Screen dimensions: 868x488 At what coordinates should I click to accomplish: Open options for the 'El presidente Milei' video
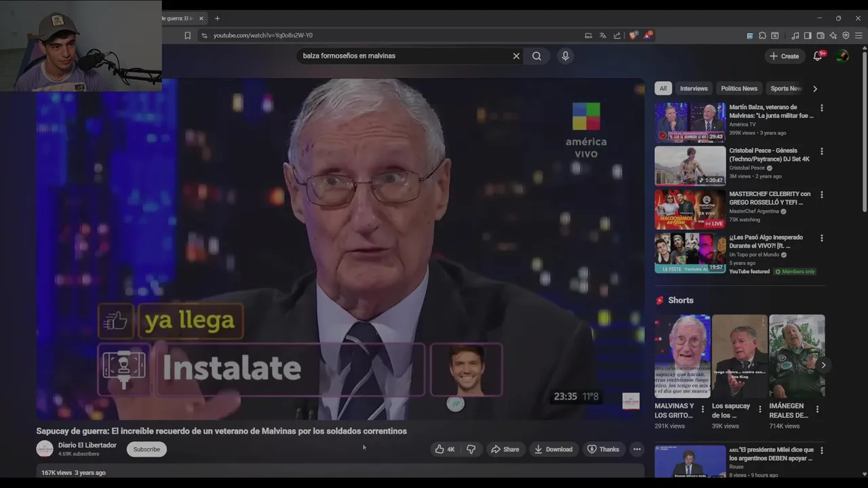click(x=822, y=451)
